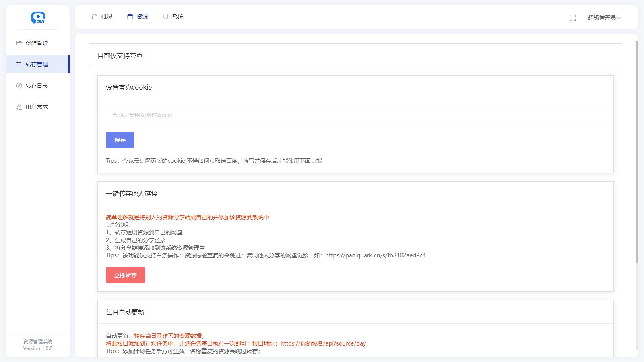Click the pencil icon beside 用户需求
644x362 pixels.
pyautogui.click(x=19, y=107)
